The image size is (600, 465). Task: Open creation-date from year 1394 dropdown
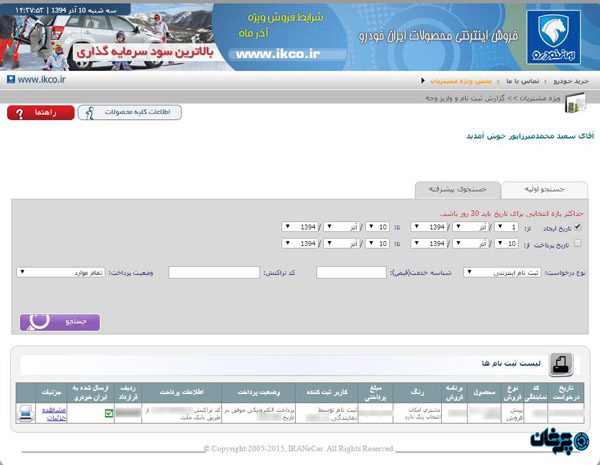[429, 227]
